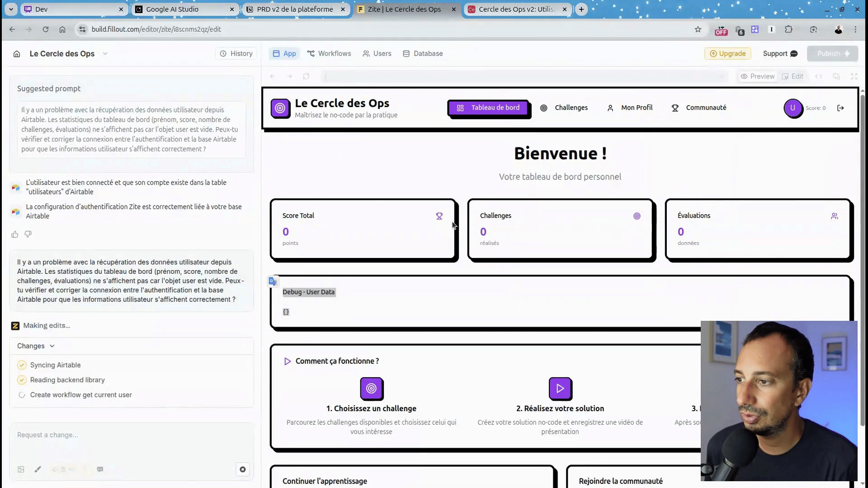Click the thumbs up feedback icon
The width and height of the screenshot is (868, 488).
(x=15, y=234)
